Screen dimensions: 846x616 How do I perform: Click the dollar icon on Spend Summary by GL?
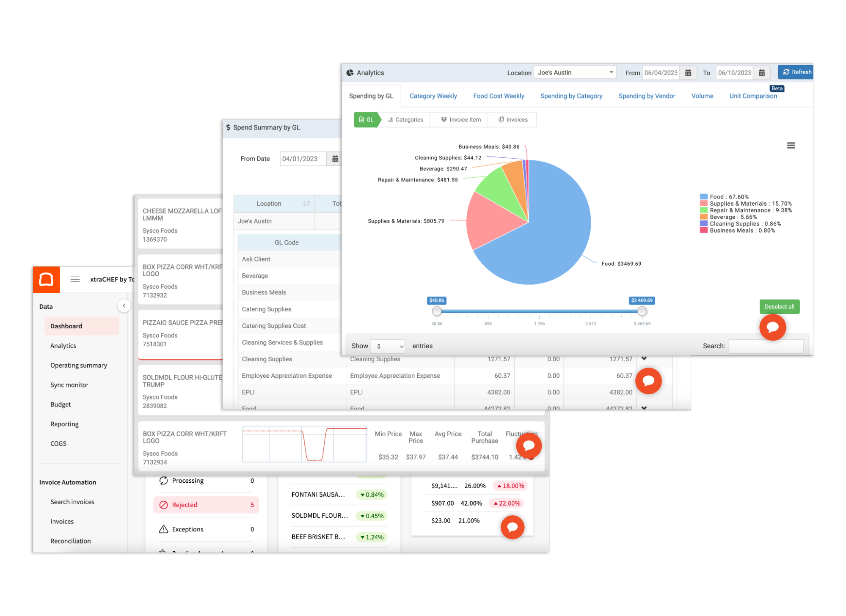(x=228, y=127)
